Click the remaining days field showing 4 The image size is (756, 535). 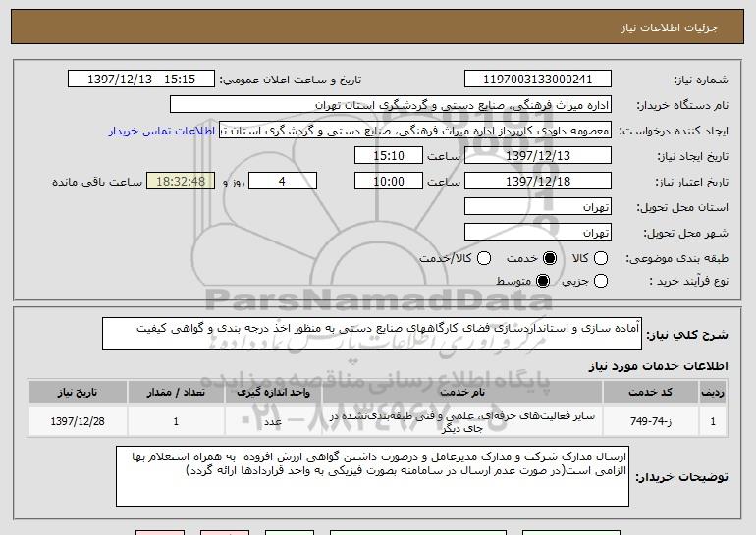tap(283, 182)
